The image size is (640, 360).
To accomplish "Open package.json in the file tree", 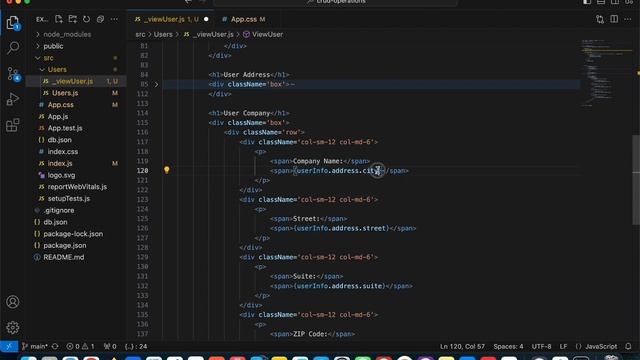I will coord(64,246).
